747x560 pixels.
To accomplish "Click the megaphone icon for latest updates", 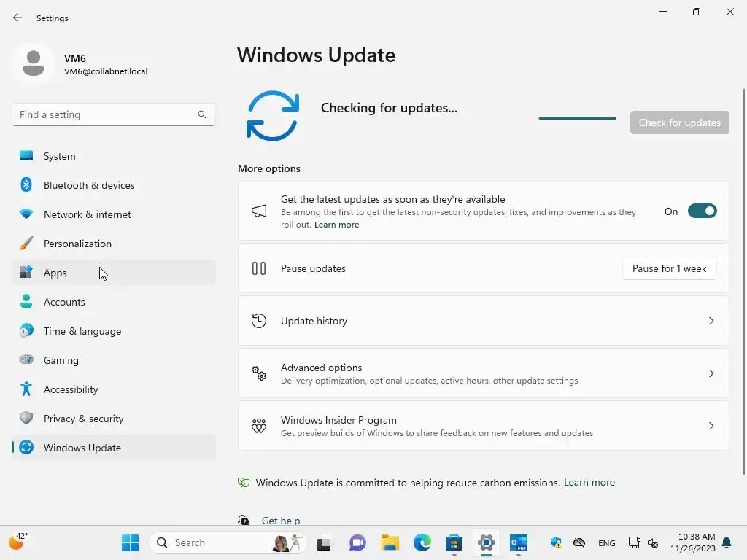I will coord(259,211).
